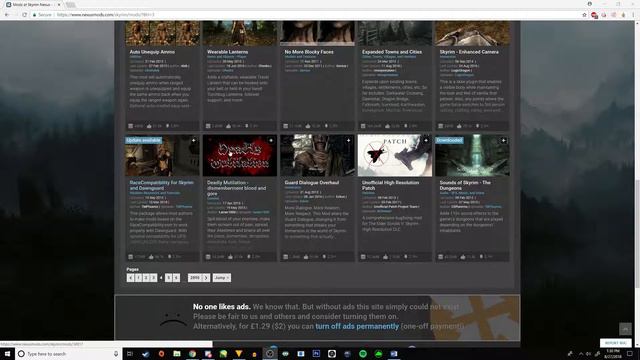Click the REPORT BUG button
Image resolution: width=640 pixels, height=360 pixels.
(x=616, y=343)
